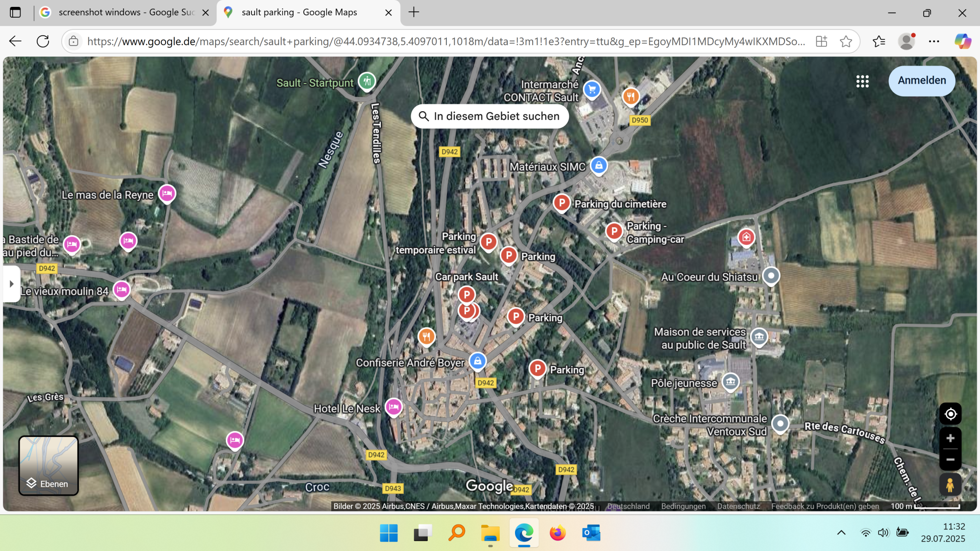This screenshot has width=980, height=551.
Task: Click the Matériaux SIMC shop pin
Action: click(x=599, y=166)
